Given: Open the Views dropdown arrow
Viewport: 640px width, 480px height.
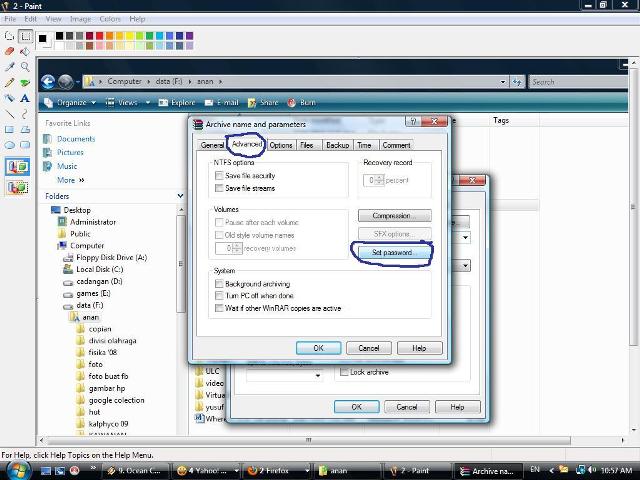Looking at the screenshot, I should coord(148,102).
